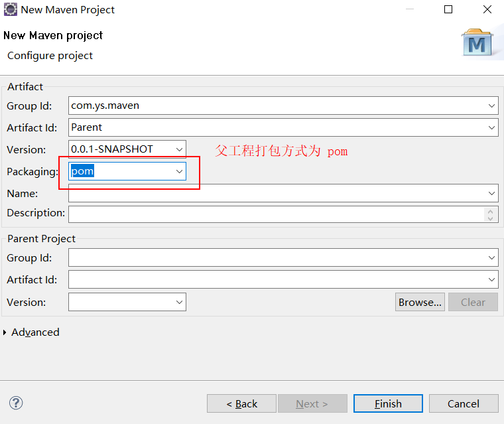The height and width of the screenshot is (424, 504).
Task: Open the Artifact Group Id dropdown arrow
Action: [491, 106]
